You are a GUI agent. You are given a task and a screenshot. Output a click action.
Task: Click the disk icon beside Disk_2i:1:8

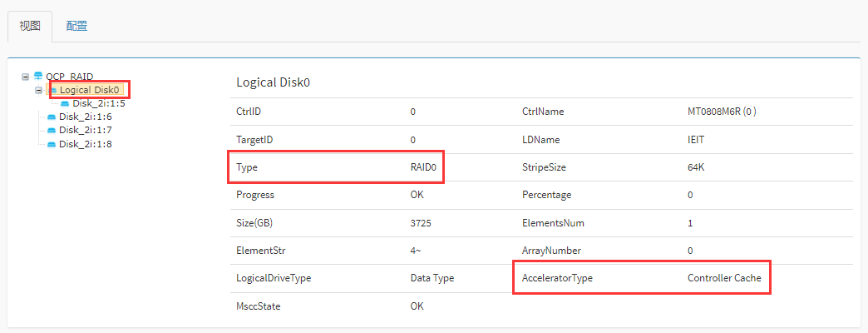coord(52,144)
